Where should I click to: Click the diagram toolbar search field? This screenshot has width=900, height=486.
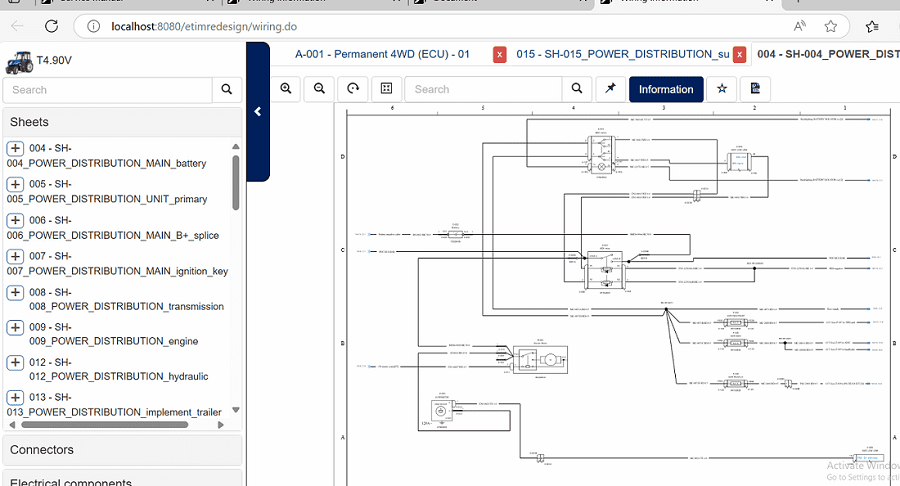point(484,89)
